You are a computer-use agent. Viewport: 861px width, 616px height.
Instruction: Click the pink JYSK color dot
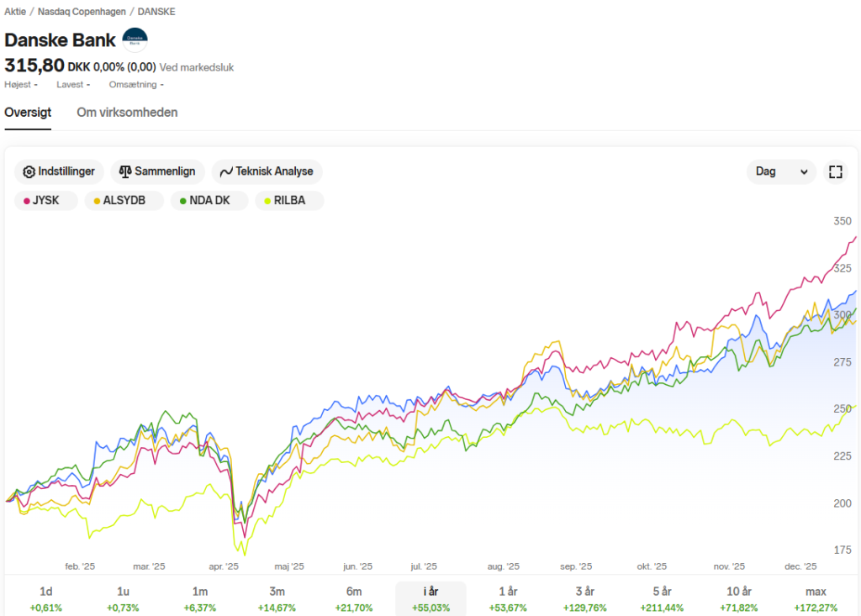tap(26, 201)
